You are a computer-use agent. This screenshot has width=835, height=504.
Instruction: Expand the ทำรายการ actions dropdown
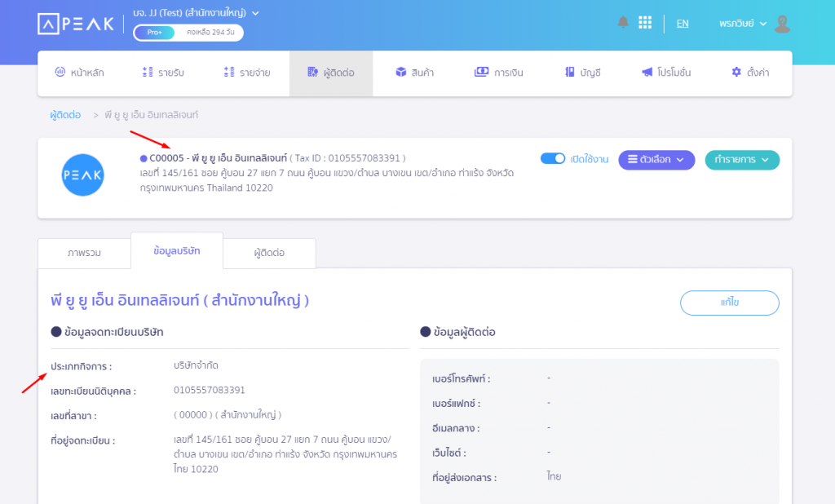pos(741,160)
